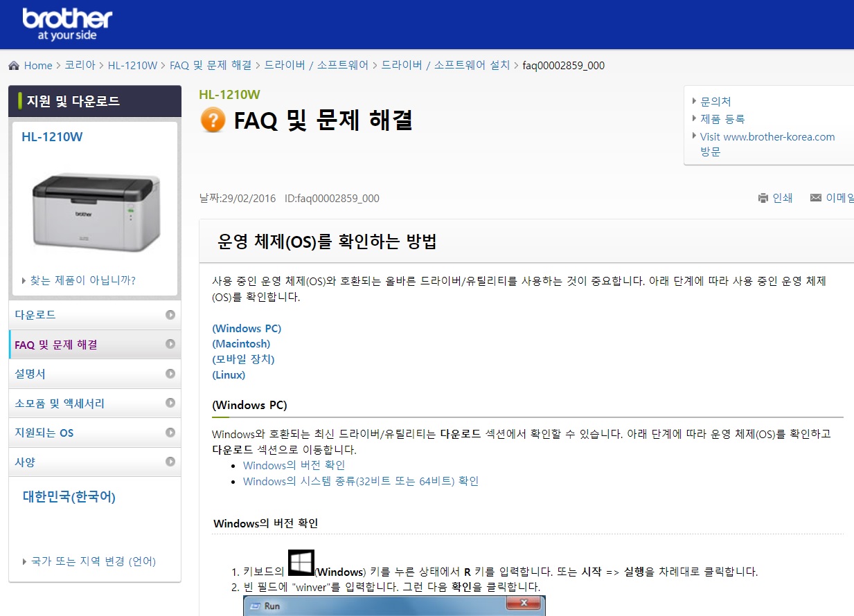The image size is (854, 616).
Task: Click "국가 또는 지역 변경 (언어)"
Action: tap(94, 561)
